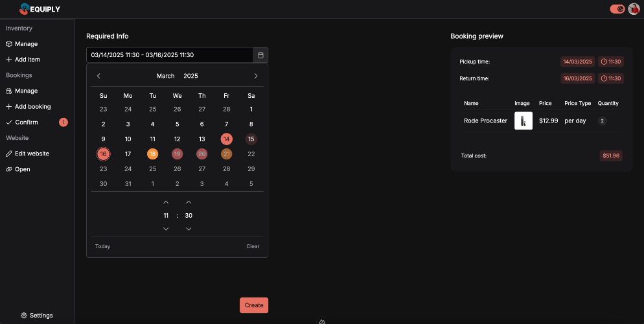The height and width of the screenshot is (324, 644).
Task: Select March 14 in calendar
Action: (x=226, y=139)
